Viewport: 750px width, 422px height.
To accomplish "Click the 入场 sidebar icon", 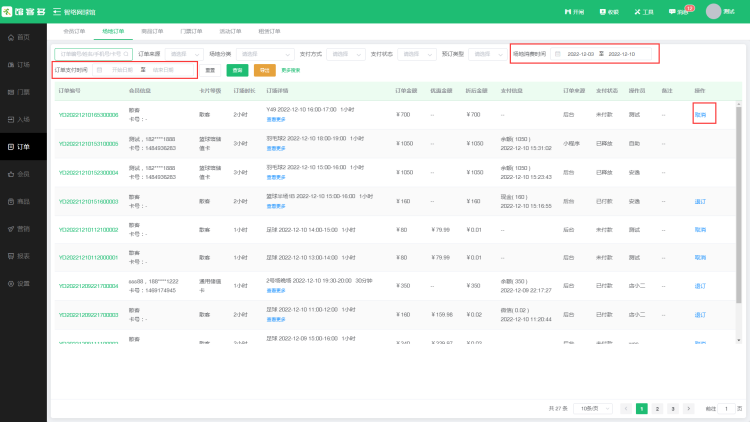I will coord(22,118).
